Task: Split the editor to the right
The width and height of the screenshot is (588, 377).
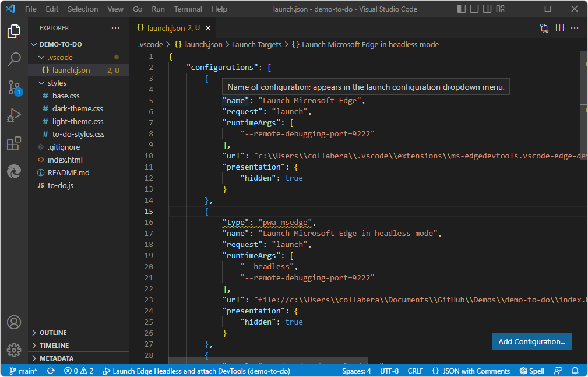Action: [x=559, y=27]
